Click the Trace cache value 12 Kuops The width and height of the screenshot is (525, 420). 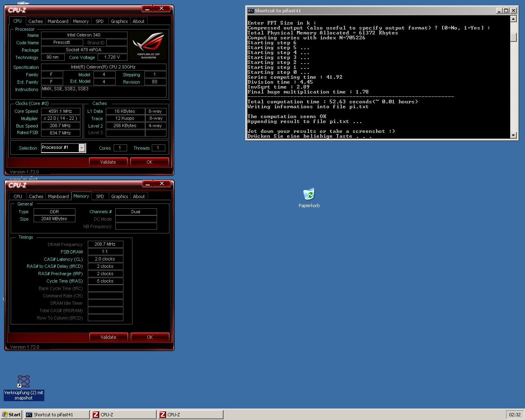125,118
